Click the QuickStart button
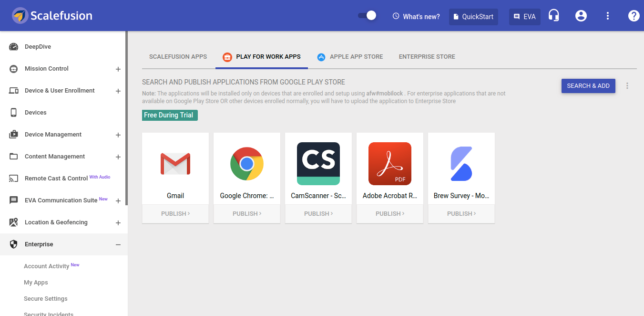644x316 pixels. 473,17
